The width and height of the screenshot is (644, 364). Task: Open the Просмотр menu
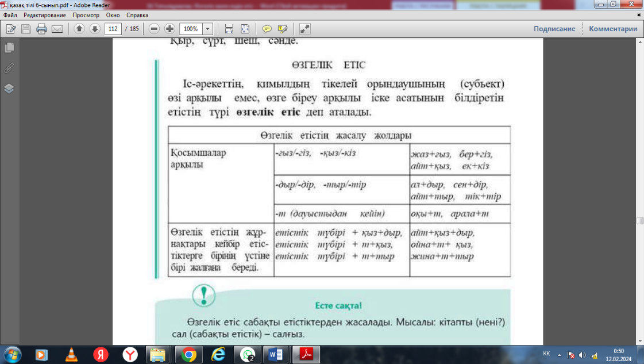[87, 16]
